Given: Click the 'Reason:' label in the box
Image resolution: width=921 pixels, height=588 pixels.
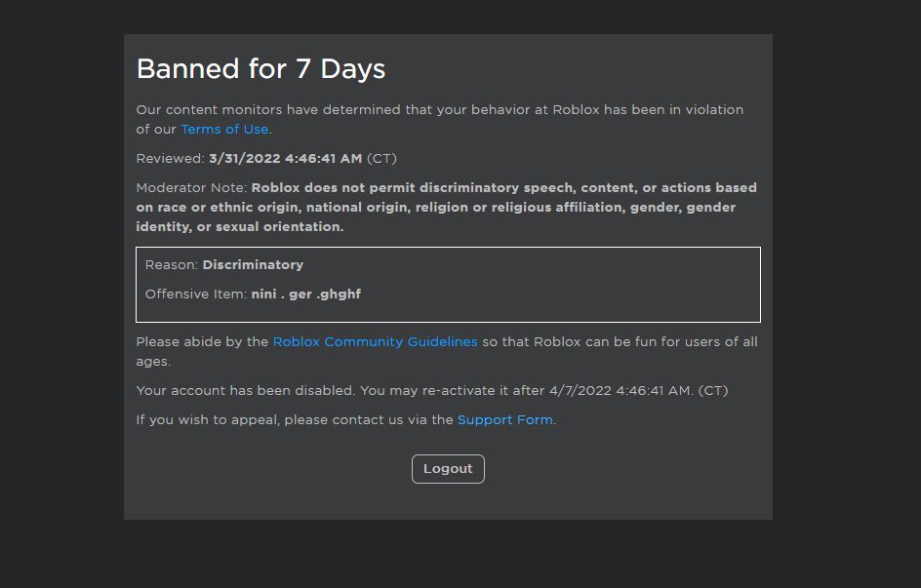Looking at the screenshot, I should coord(172,264).
